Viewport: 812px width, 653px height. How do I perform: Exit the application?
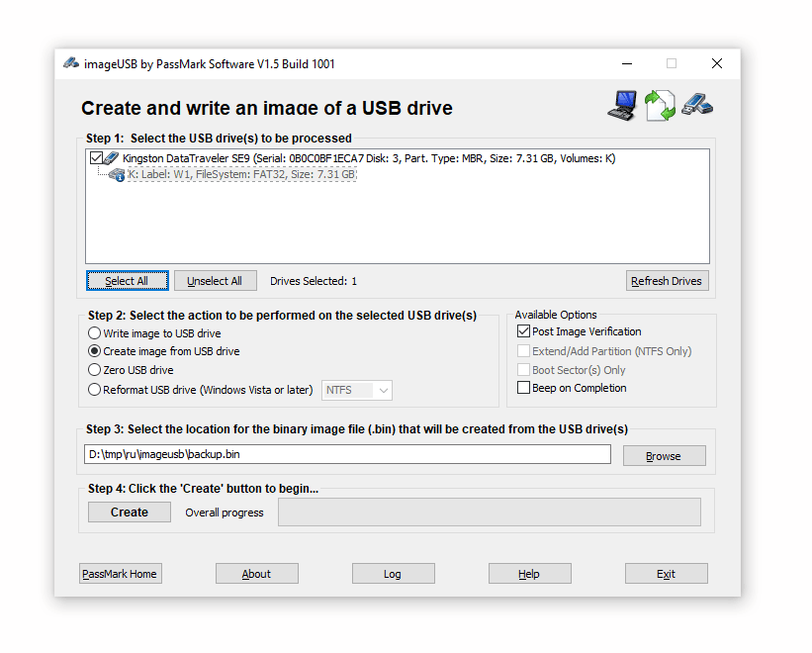(x=667, y=574)
